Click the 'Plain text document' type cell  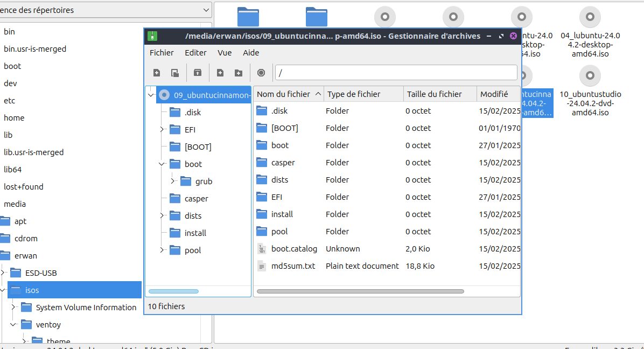362,266
